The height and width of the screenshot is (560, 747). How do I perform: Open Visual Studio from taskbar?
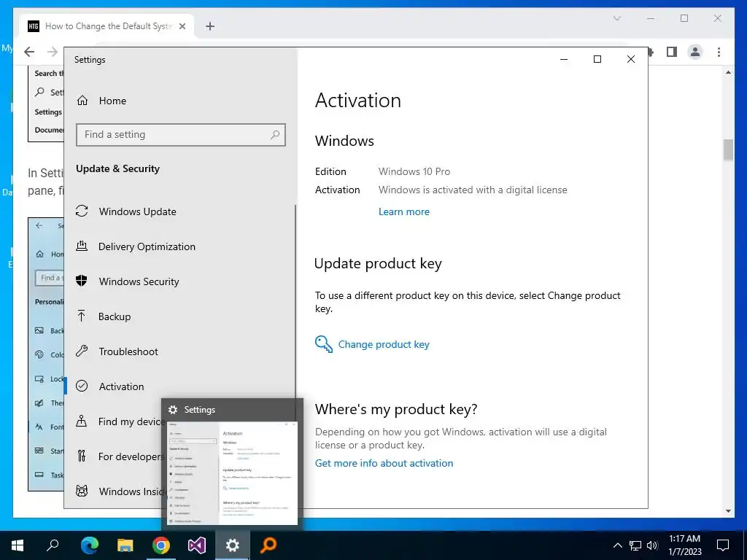[x=197, y=545]
